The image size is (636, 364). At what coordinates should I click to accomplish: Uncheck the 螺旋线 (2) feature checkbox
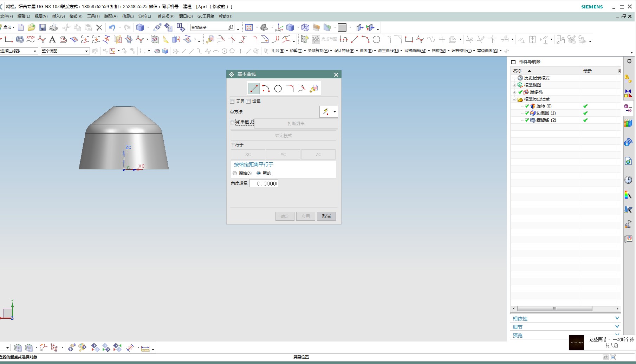[527, 120]
